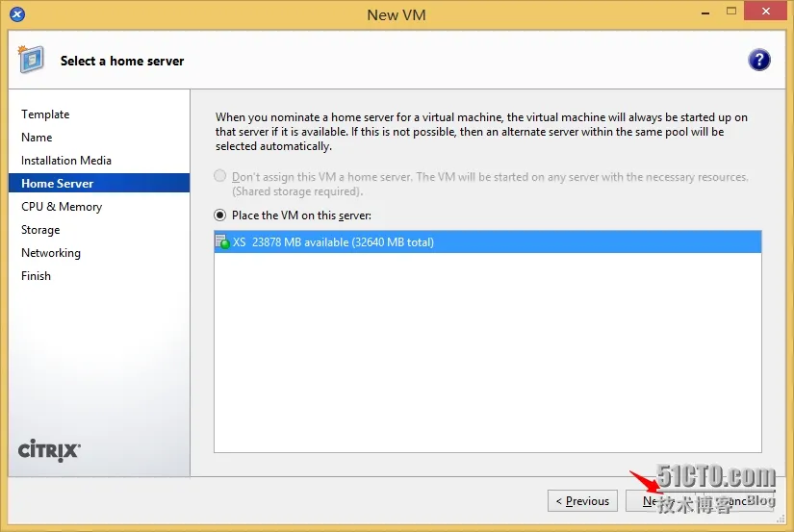The width and height of the screenshot is (794, 532).
Task: Click the XenCenter app icon in title bar
Action: coord(16,14)
